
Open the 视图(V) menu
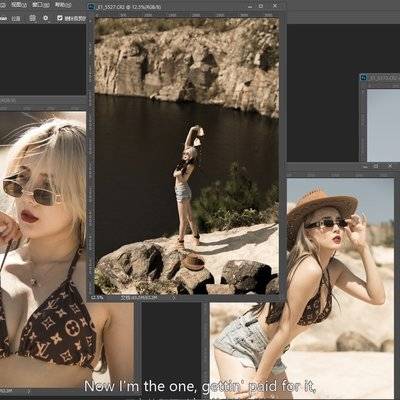point(19,5)
